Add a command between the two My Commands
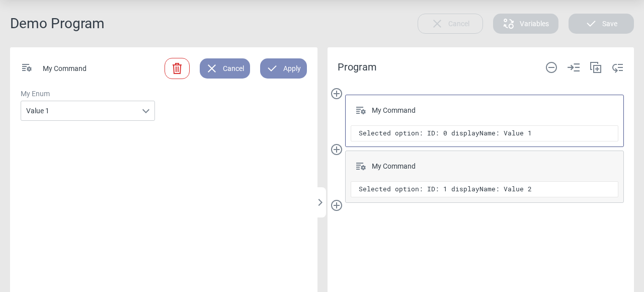This screenshot has height=292, width=644. (337, 150)
